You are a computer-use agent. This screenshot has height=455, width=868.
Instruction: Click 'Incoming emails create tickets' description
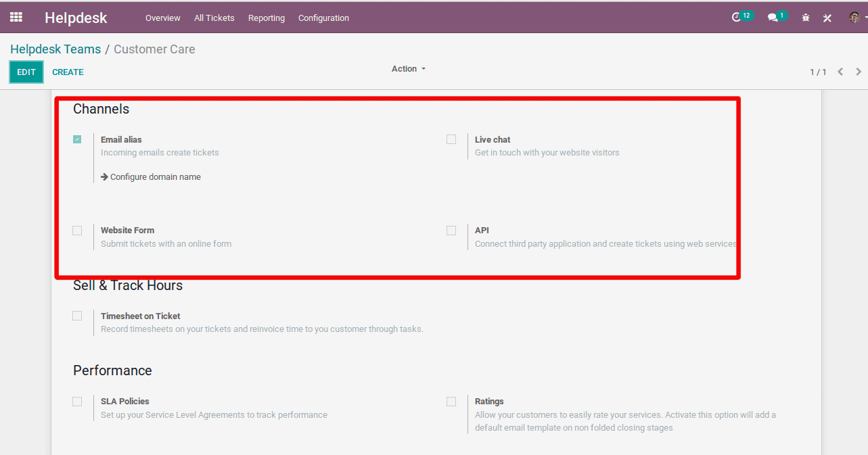click(x=160, y=153)
